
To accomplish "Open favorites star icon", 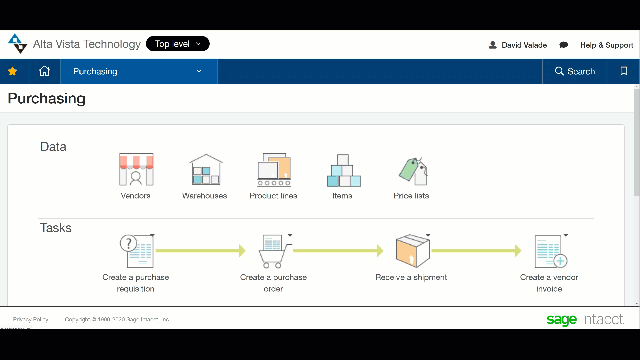I will click(x=13, y=71).
